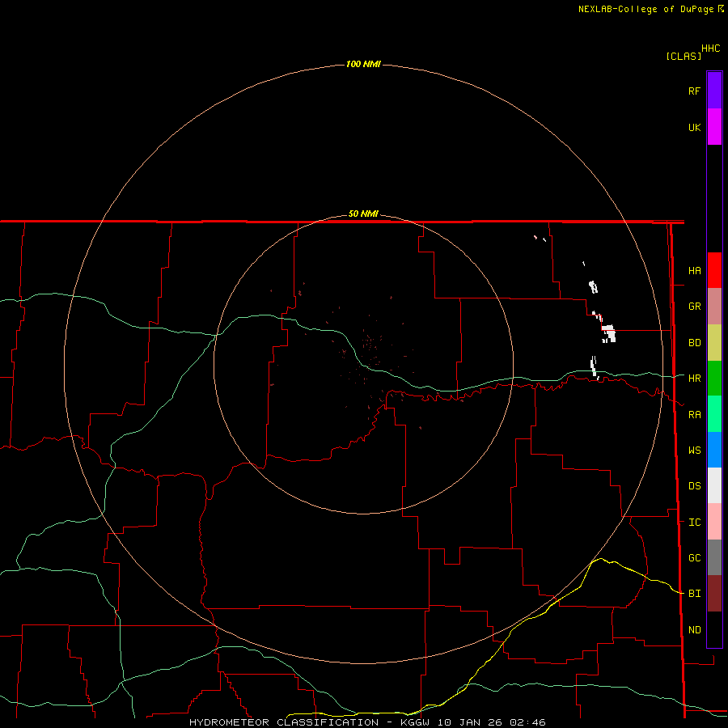Click the BI legend label
728x728 pixels.
[694, 594]
